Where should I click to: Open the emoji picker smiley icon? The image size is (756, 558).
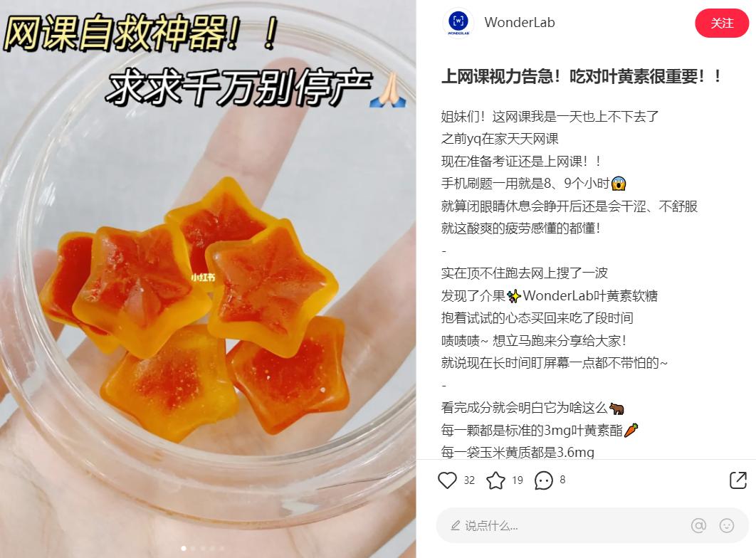point(727,525)
